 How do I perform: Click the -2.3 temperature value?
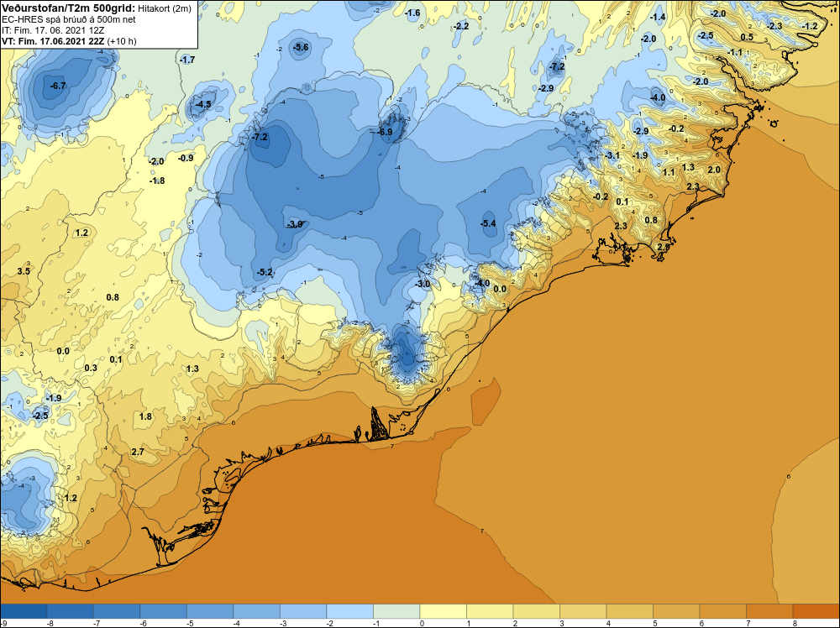pyautogui.click(x=774, y=26)
